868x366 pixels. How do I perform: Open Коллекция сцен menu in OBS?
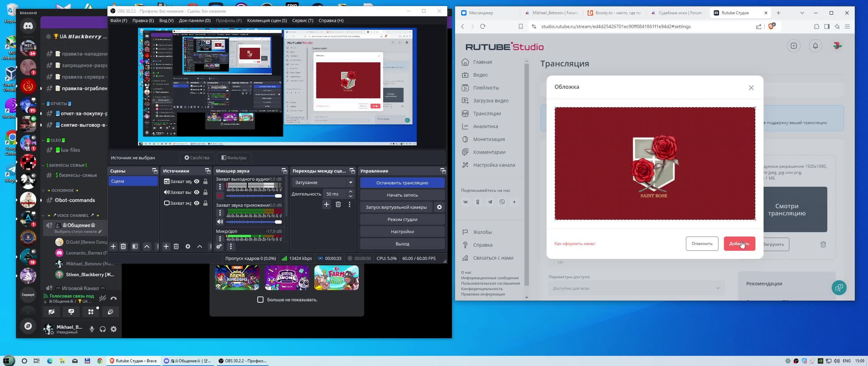[x=267, y=20]
